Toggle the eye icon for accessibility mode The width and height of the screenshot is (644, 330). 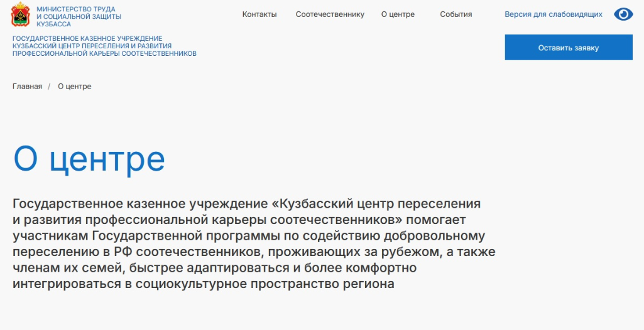623,14
